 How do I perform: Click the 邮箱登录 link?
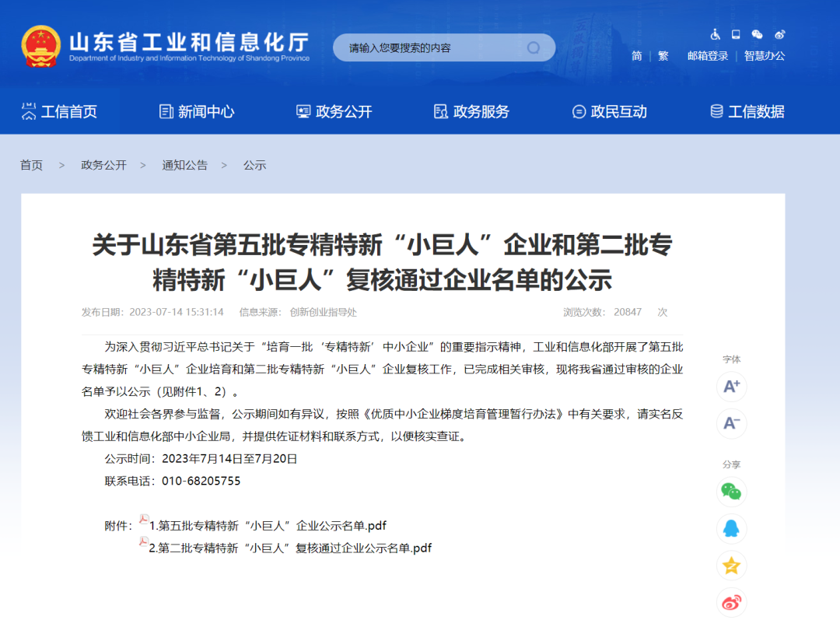[708, 56]
